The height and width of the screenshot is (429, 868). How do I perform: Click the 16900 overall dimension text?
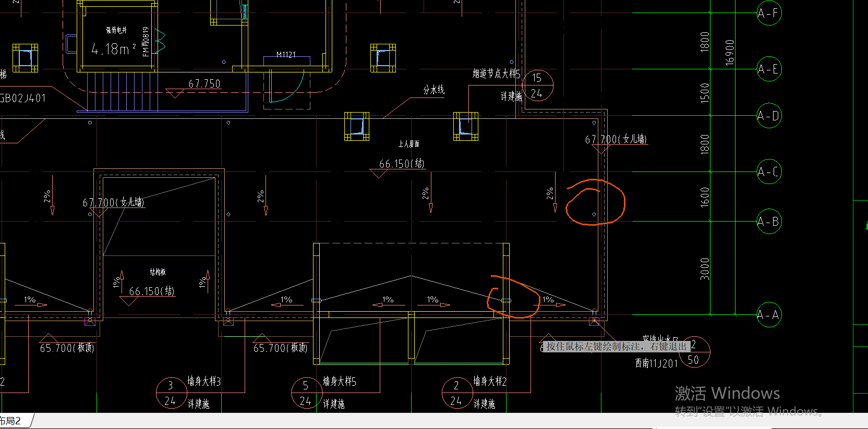[730, 52]
